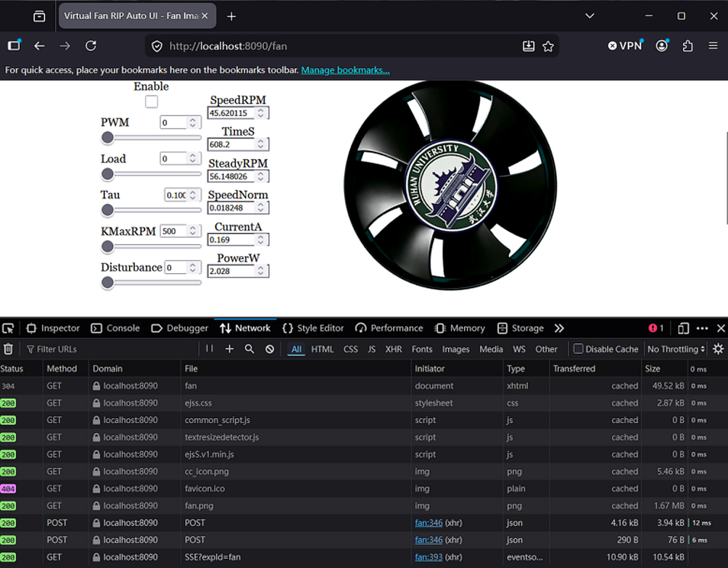Viewport: 728px width, 568px height.
Task: Open the Memory tab
Action: [460, 328]
